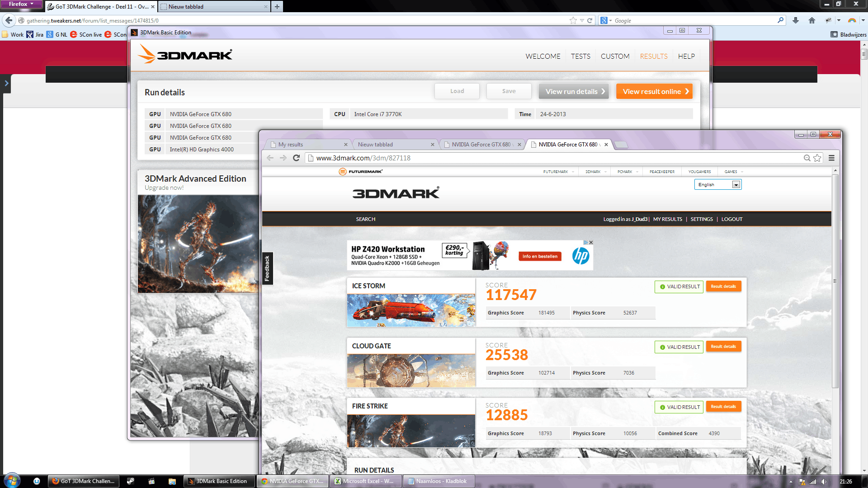Open the Firefox application menu dropdown
868x488 pixels.
[x=21, y=4]
